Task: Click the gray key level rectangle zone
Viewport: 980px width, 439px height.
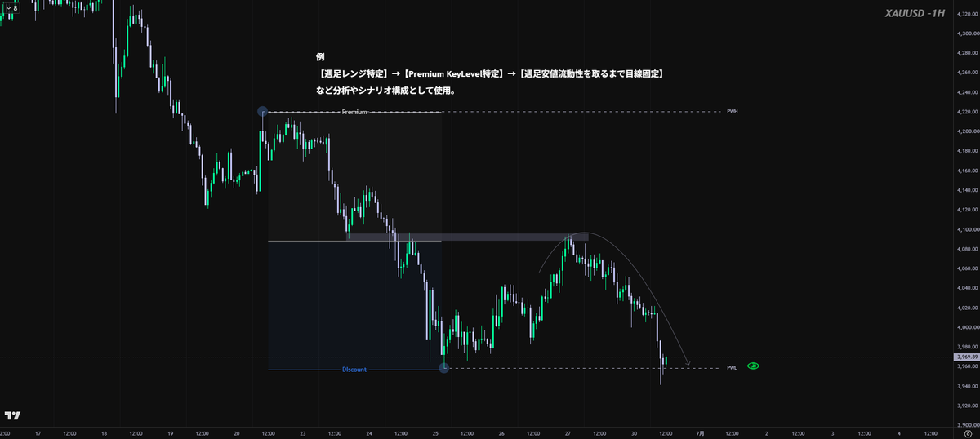Action: [467, 237]
